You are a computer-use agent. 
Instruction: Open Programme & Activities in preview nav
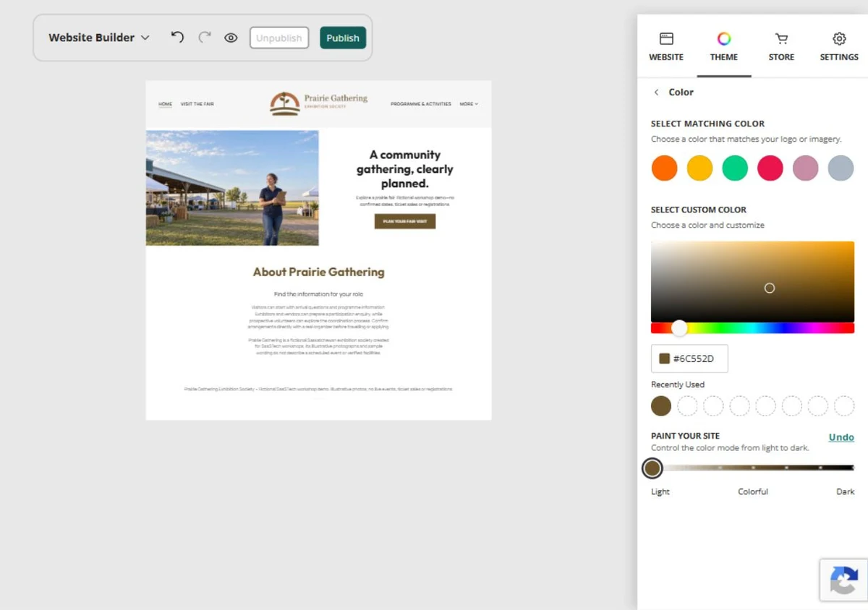(421, 104)
